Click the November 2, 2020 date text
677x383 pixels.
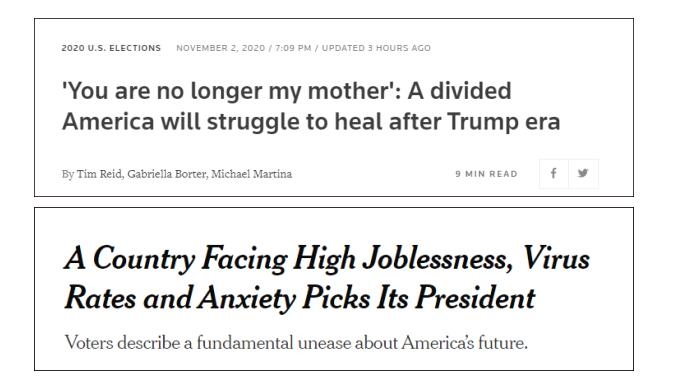[x=221, y=48]
